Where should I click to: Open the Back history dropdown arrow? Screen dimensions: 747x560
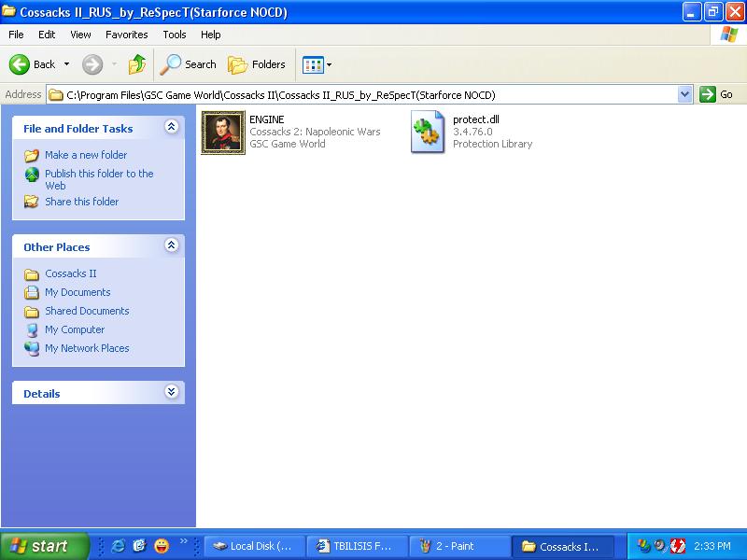(x=66, y=64)
